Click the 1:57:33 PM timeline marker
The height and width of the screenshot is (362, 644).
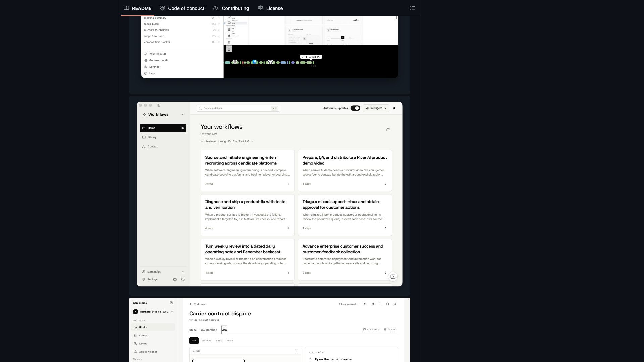click(311, 57)
